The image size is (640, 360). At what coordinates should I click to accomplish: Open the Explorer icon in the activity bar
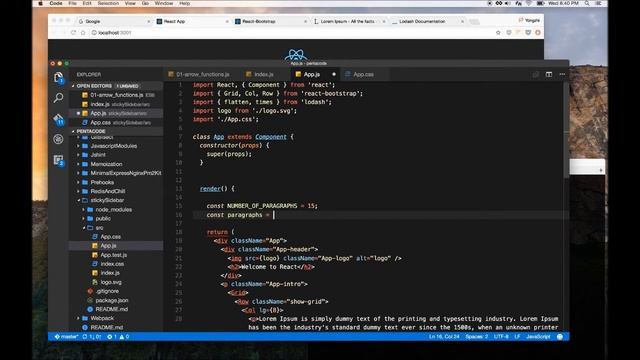click(58, 77)
